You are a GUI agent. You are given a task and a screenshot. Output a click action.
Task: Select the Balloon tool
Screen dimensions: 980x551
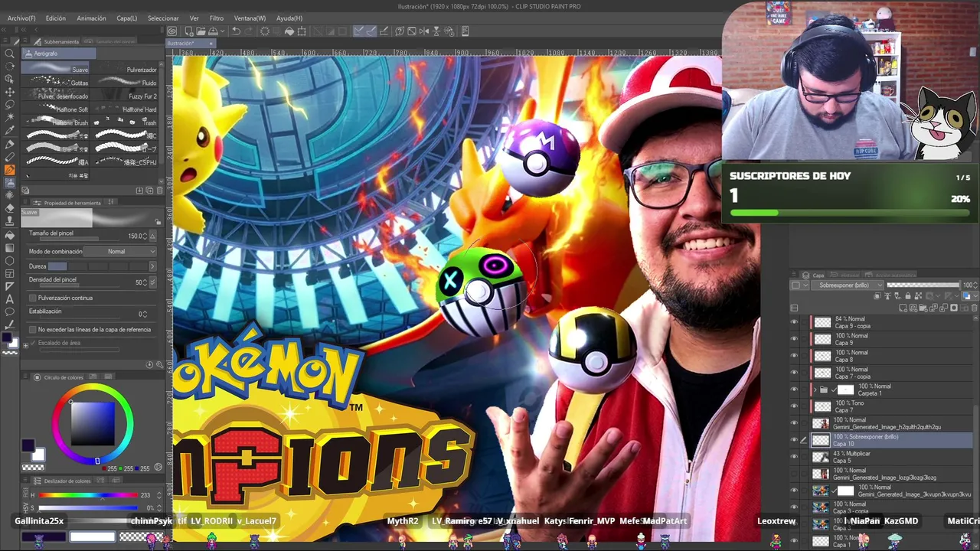[x=8, y=311]
